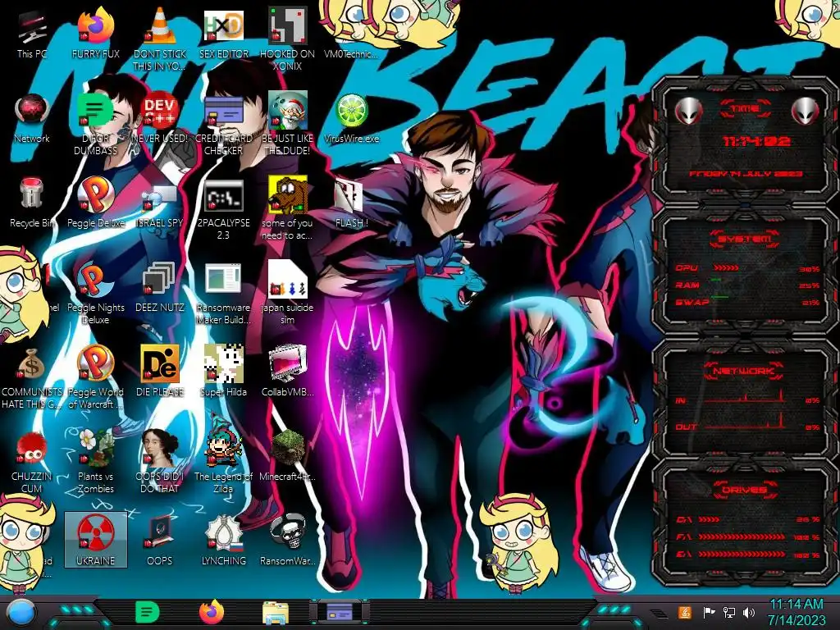Launch the 2PACALYPSE 2.3 command prompt icon

pos(224,209)
